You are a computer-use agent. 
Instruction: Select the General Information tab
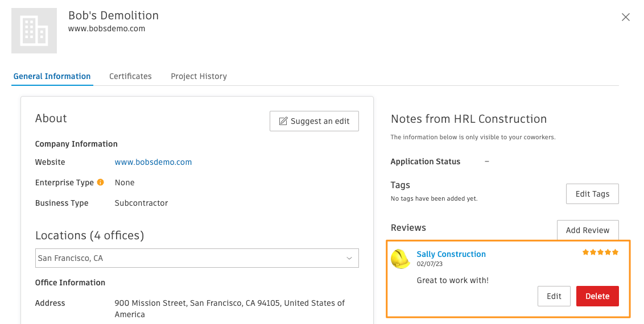click(x=52, y=76)
